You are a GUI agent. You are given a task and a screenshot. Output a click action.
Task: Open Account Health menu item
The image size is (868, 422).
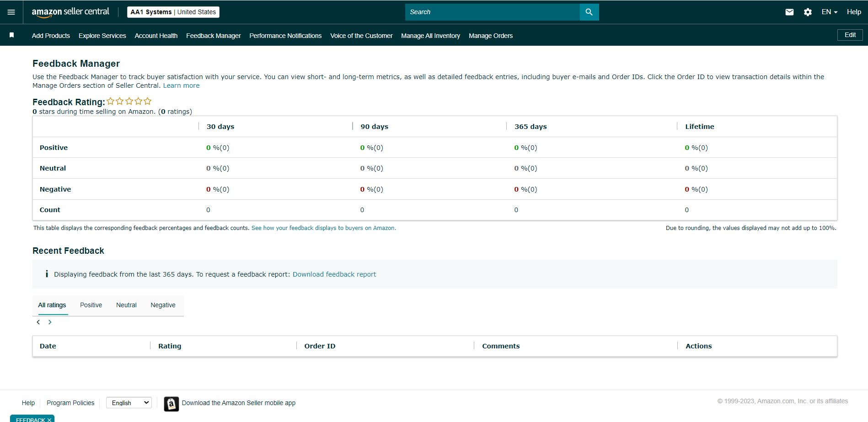click(156, 36)
